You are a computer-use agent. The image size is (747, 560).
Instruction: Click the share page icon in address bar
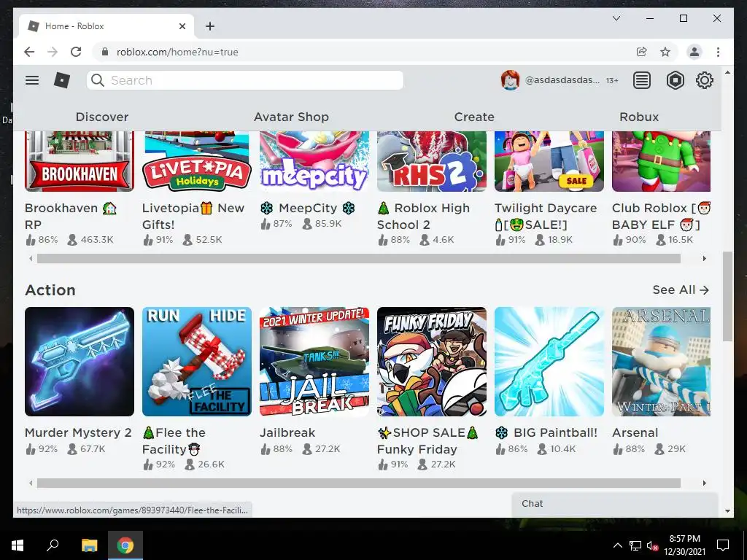641,52
